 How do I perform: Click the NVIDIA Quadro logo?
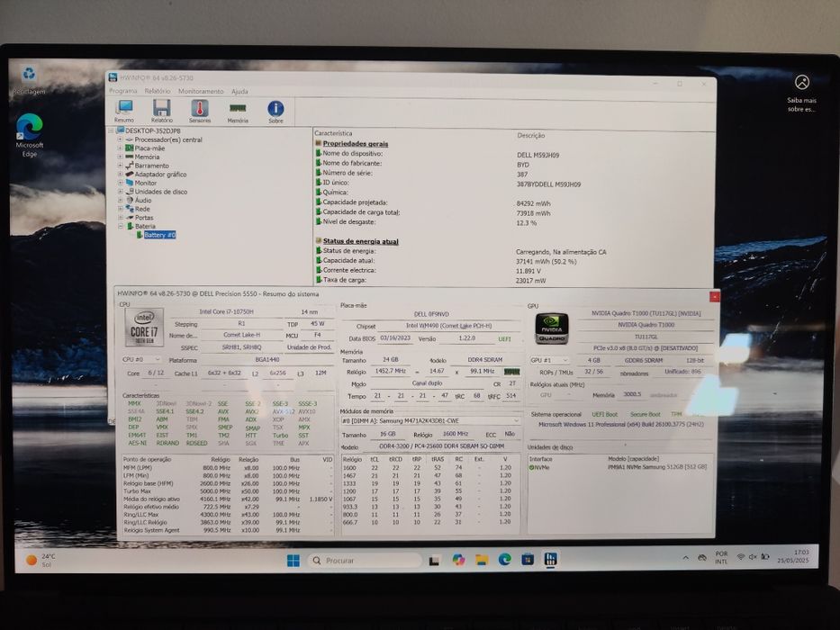coord(552,328)
